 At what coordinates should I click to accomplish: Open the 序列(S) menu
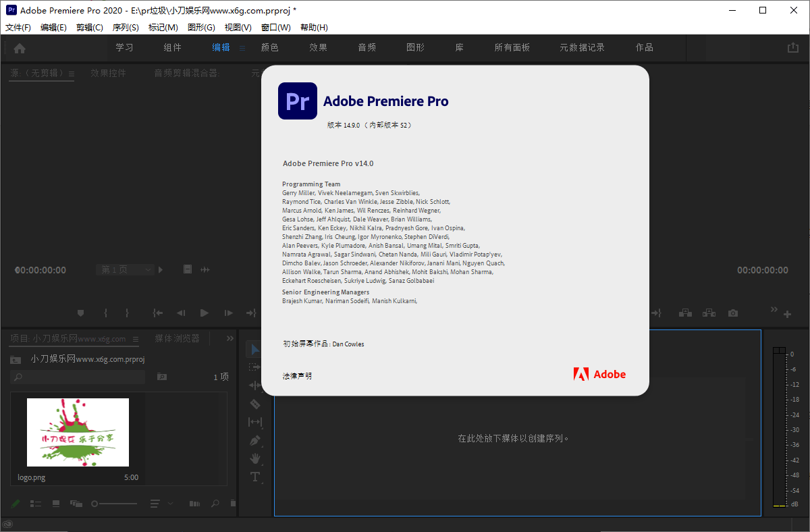126,28
